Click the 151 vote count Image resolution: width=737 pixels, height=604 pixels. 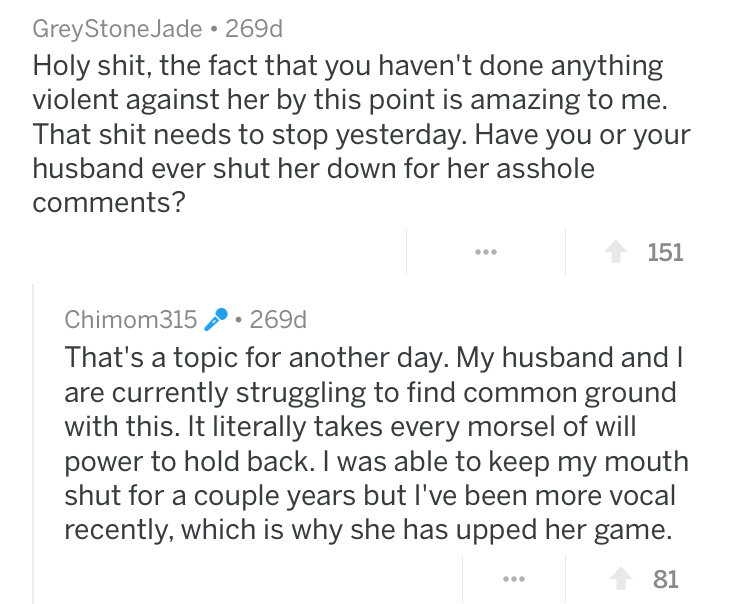[665, 252]
